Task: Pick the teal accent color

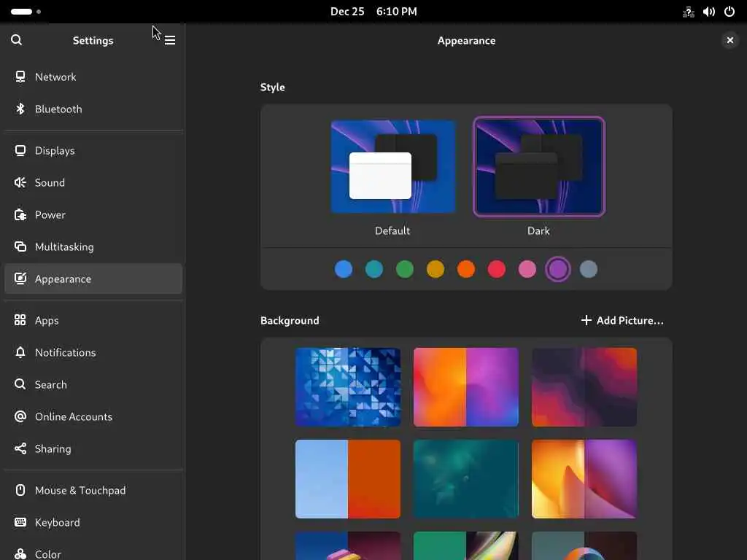Action: click(374, 269)
